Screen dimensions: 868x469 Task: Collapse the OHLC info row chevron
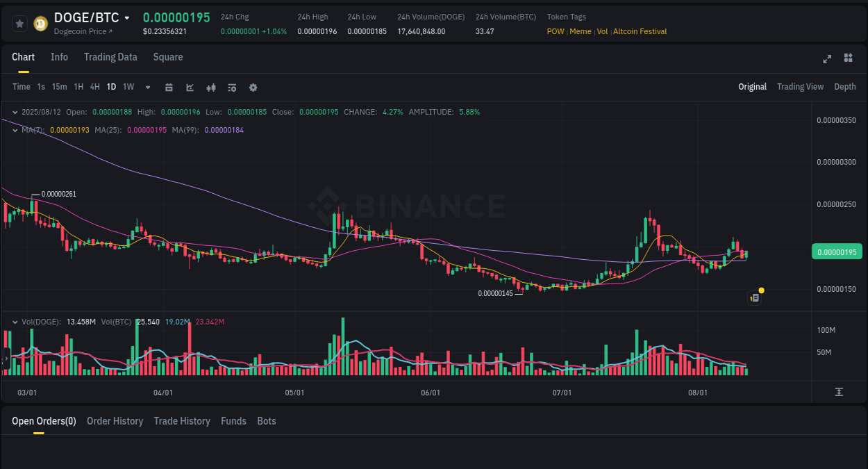click(x=15, y=111)
